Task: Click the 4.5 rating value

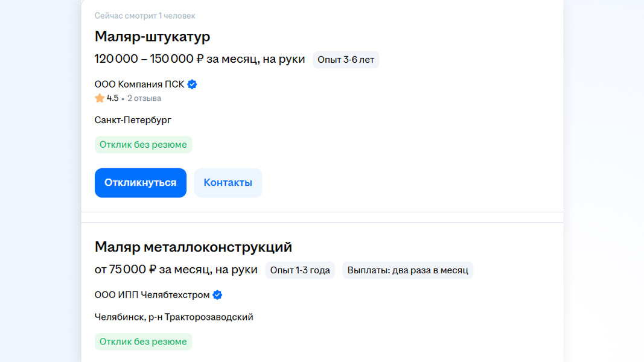Action: coord(113,98)
